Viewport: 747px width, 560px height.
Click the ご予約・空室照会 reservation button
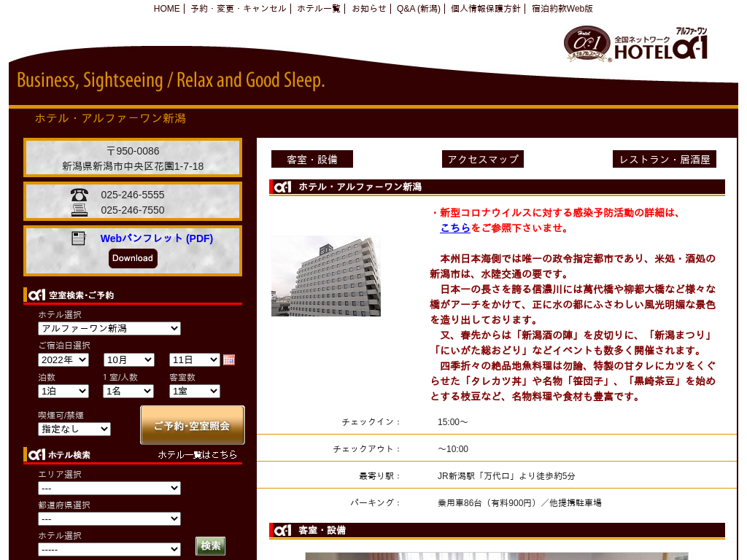pos(193,425)
